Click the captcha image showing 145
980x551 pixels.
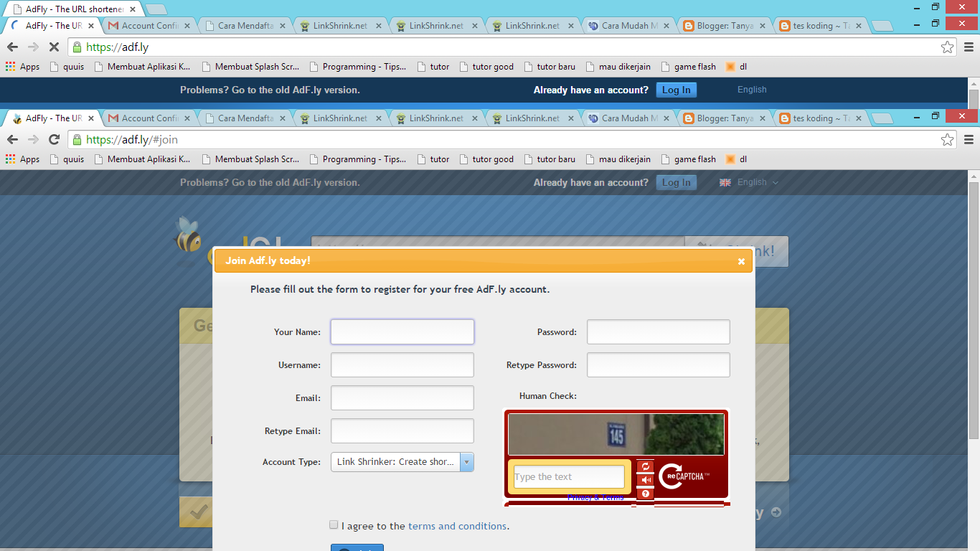click(616, 434)
